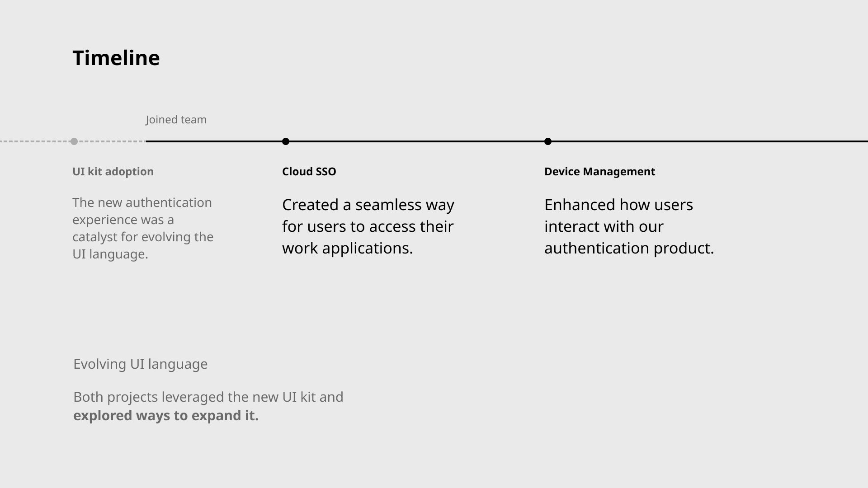Viewport: 868px width, 488px height.
Task: Click the 'work applications.' text line
Action: tap(348, 248)
